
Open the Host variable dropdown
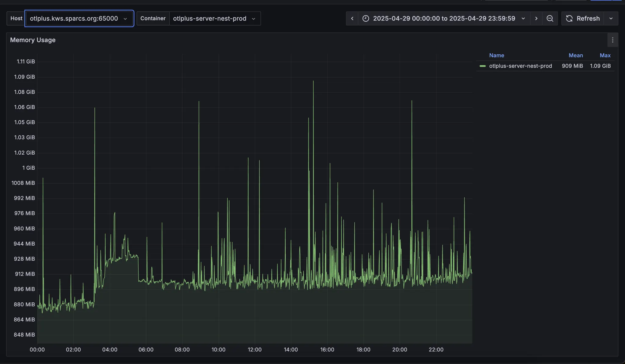pos(79,18)
